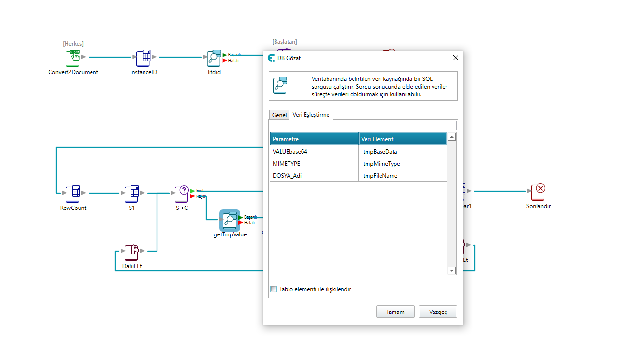
Task: Select the Sonlandır terminate node
Action: click(x=538, y=192)
